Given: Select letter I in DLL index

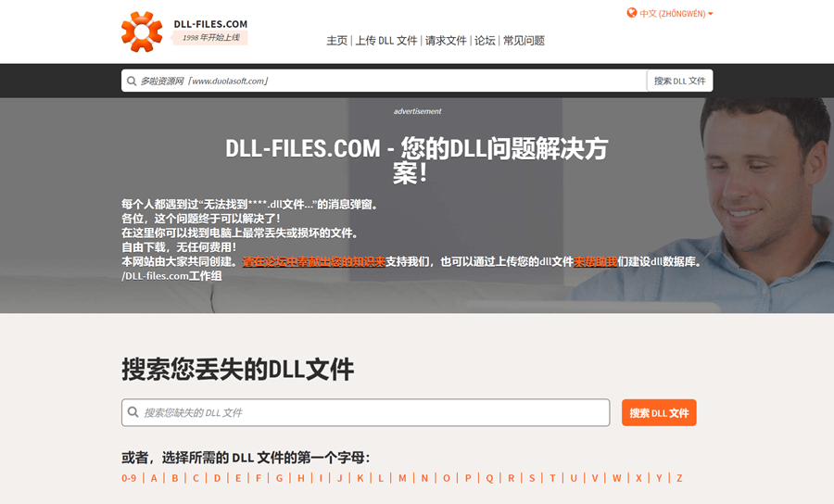Looking at the screenshot, I should [x=321, y=478].
